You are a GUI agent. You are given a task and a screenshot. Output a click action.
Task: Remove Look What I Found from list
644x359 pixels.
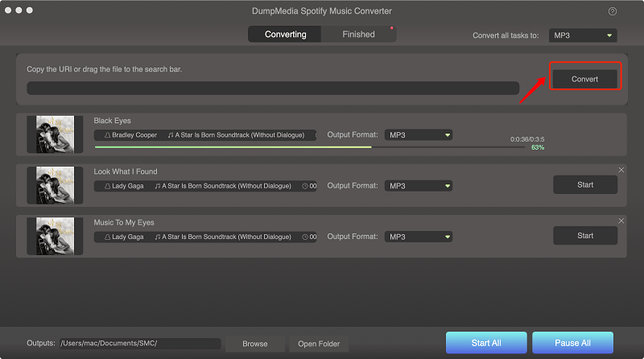pos(621,170)
